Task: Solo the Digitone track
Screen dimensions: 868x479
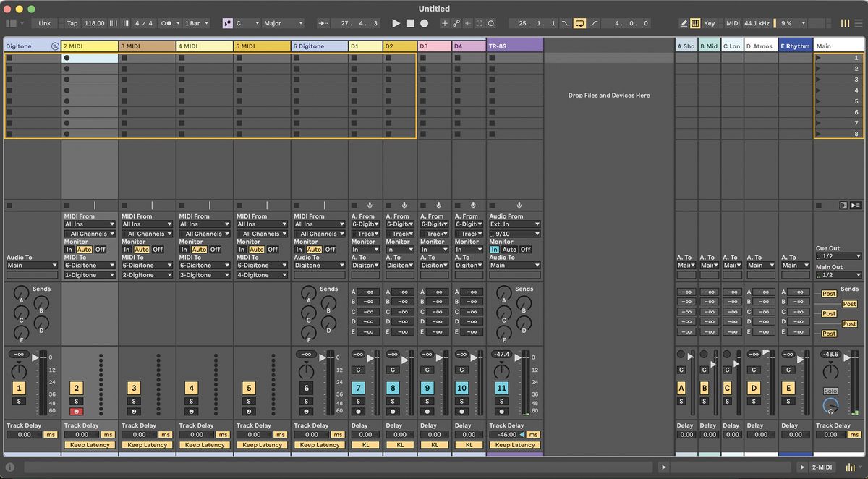Action: (19, 401)
